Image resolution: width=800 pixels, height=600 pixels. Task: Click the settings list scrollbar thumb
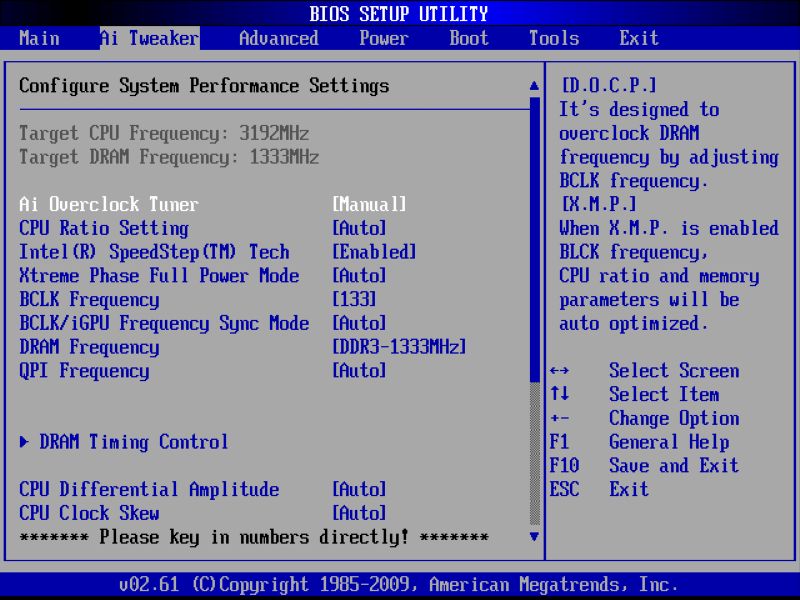(x=535, y=240)
